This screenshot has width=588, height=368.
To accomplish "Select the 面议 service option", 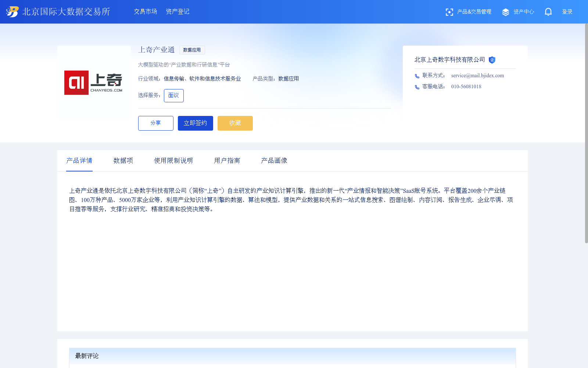I will coord(174,96).
